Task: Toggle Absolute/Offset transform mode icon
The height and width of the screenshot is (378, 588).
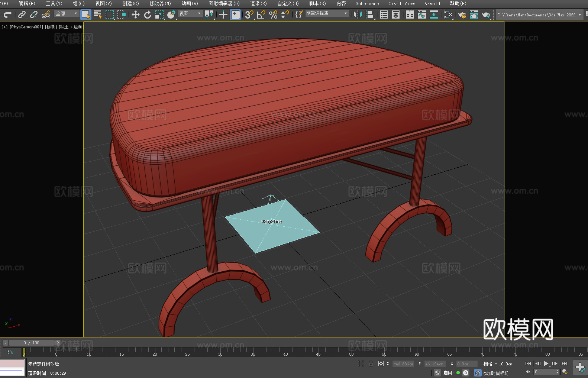Action: [381, 364]
